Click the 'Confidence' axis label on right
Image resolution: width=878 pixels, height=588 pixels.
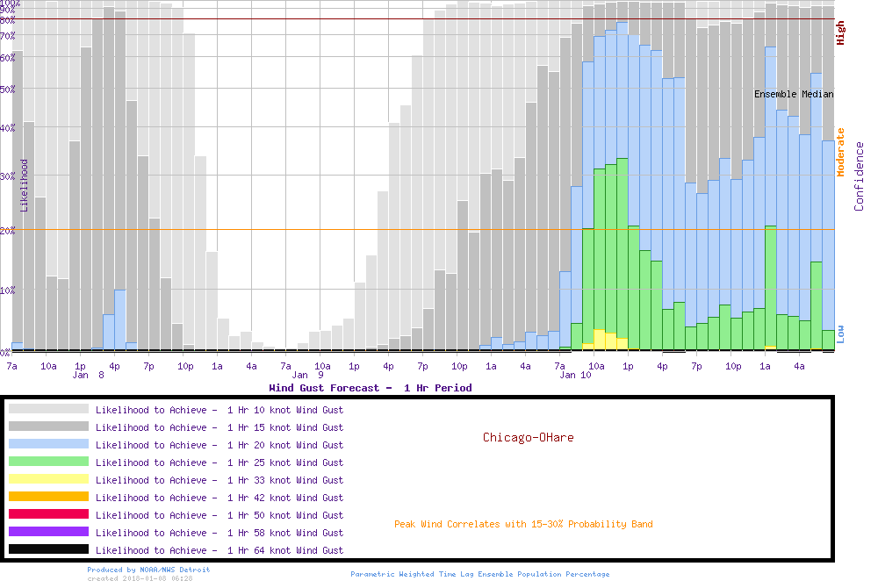pos(860,176)
